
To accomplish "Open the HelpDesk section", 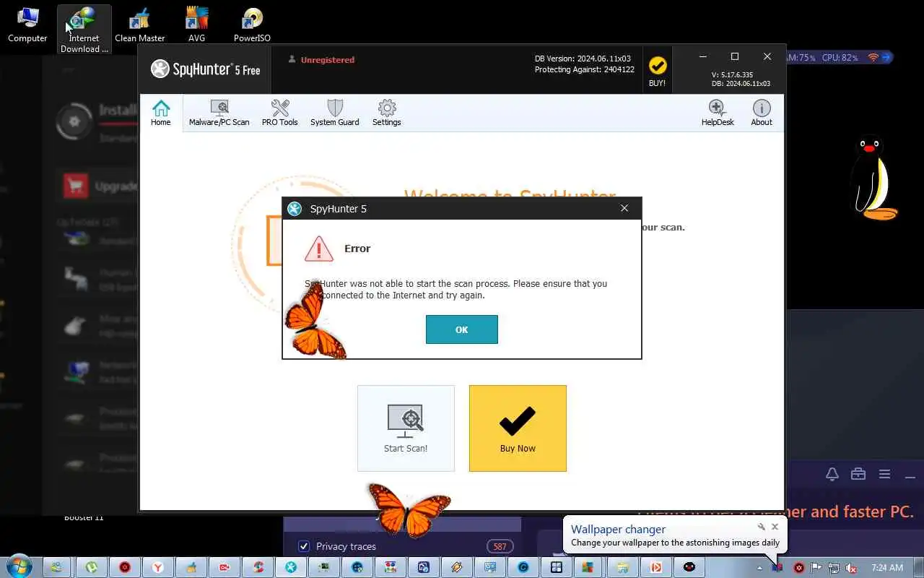I will (718, 113).
